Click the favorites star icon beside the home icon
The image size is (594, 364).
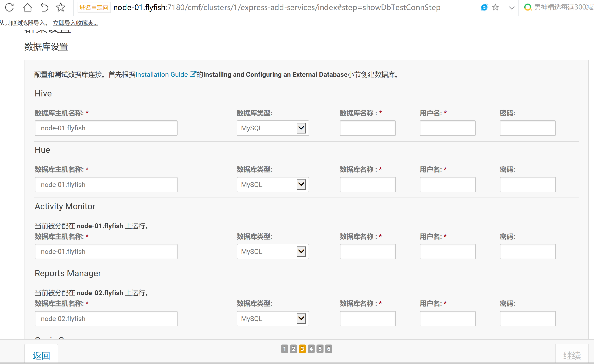61,7
